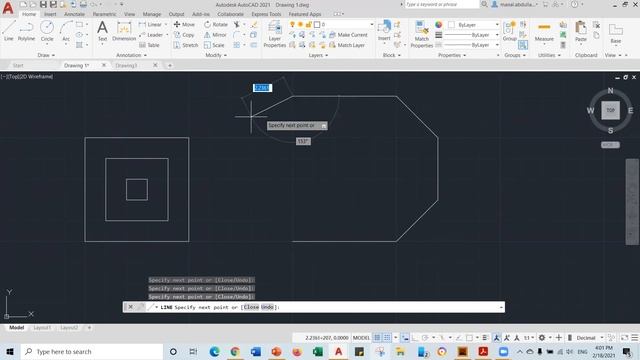
Task: Open Zoom from the taskbar
Action: pos(503,351)
